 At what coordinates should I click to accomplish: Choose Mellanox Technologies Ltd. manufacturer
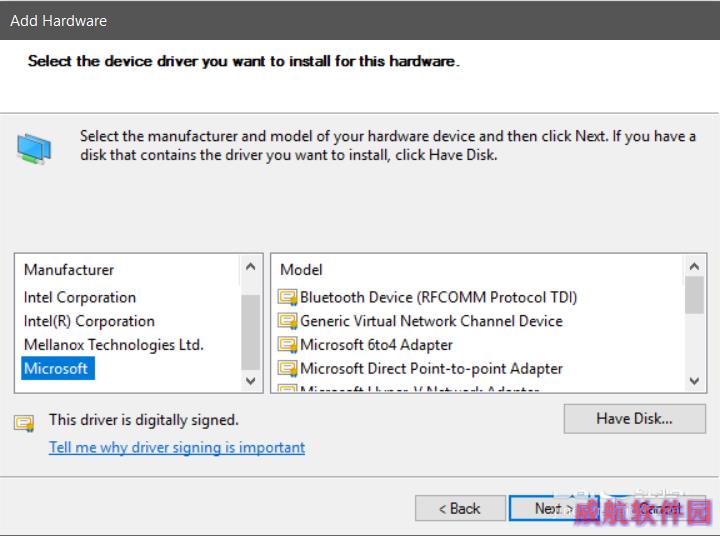pyautogui.click(x=113, y=345)
